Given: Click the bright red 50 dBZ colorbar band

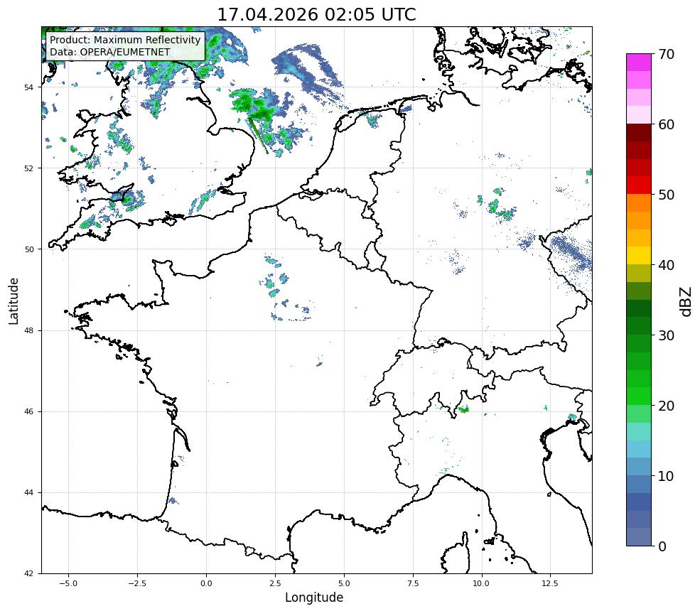Looking at the screenshot, I should pos(639,185).
